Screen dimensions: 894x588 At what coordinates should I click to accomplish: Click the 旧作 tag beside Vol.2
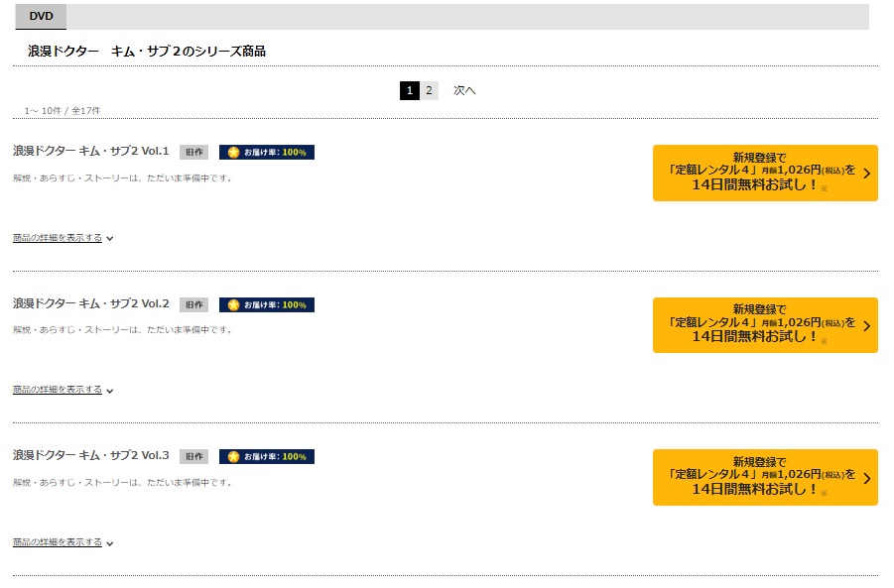(193, 304)
